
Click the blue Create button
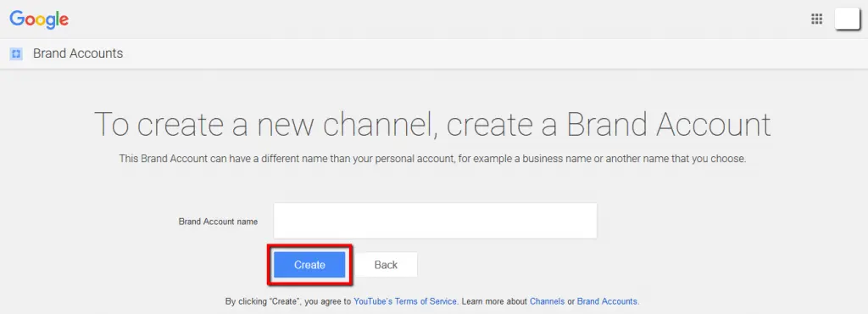[x=309, y=265]
